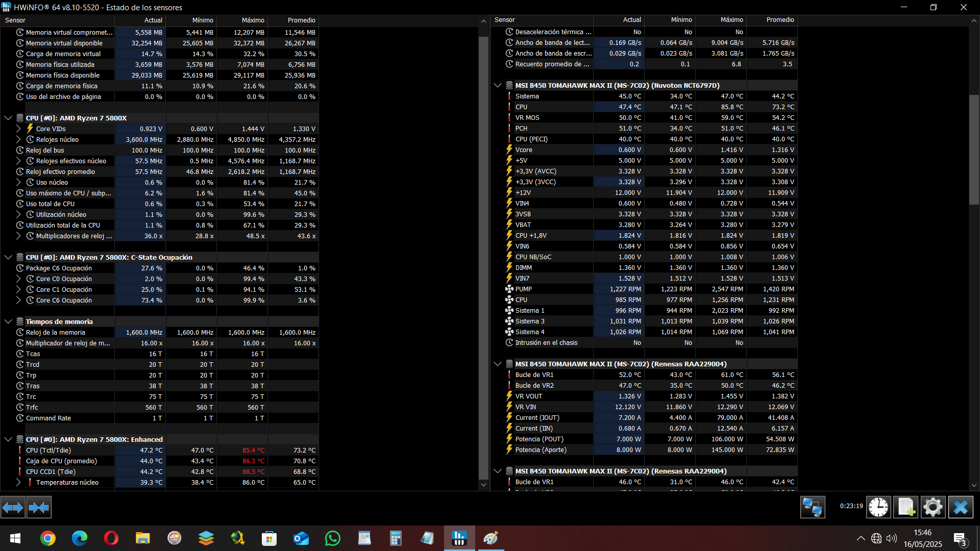Screen dimensions: 980x551
Task: Select the VR MOS temperature row
Action: click(x=644, y=118)
